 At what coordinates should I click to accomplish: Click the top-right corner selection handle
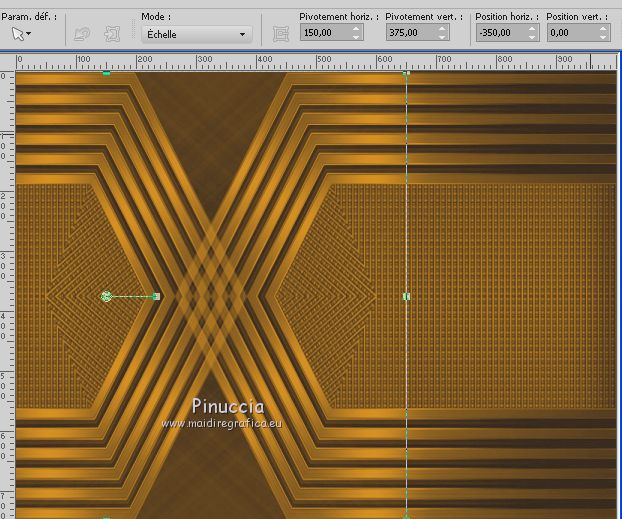(x=406, y=73)
